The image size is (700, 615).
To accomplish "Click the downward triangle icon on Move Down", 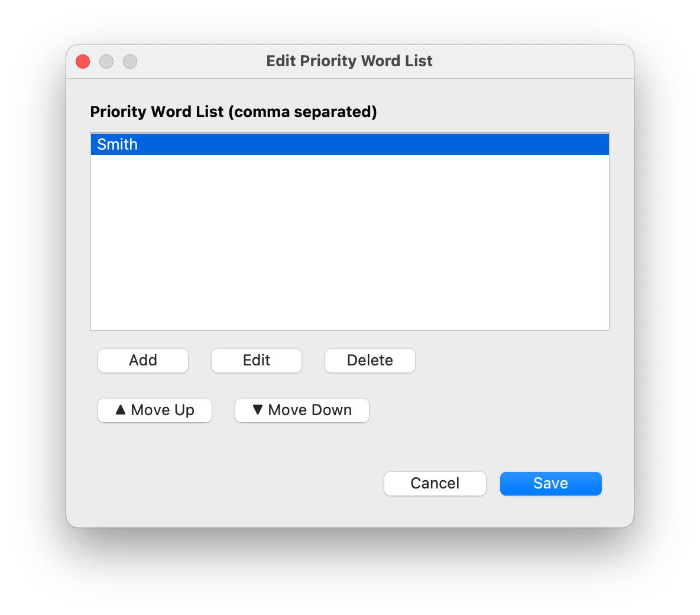I will 258,410.
